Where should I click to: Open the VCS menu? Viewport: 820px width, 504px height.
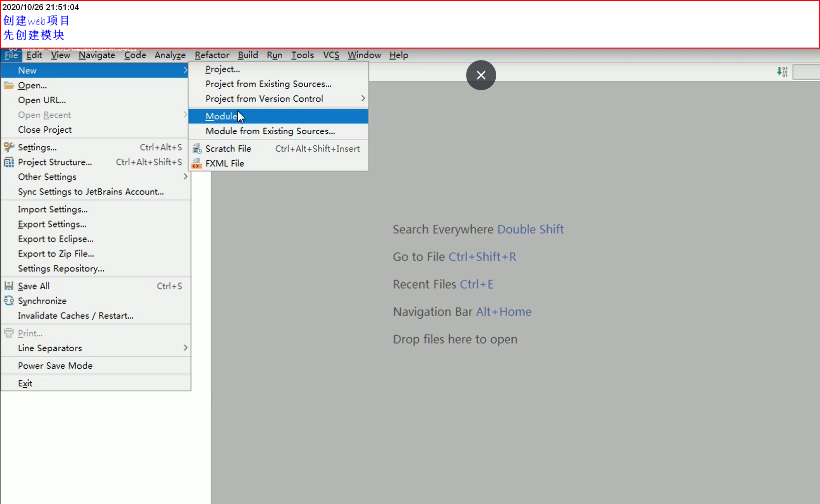[331, 55]
